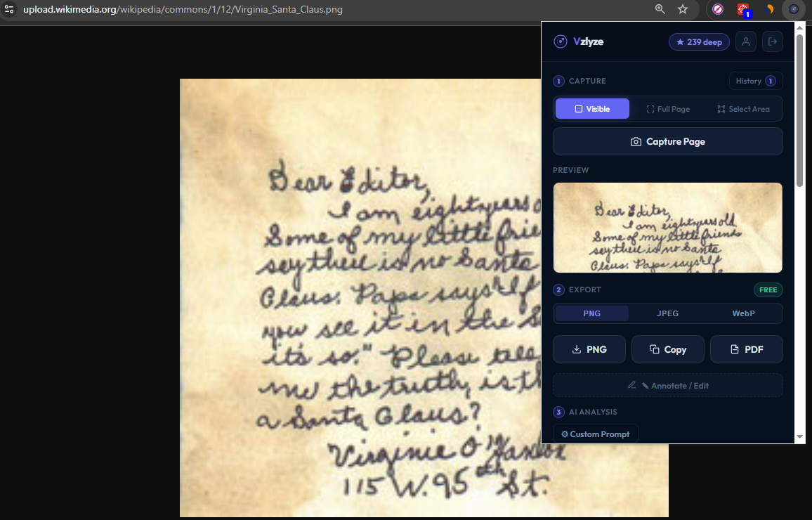Click the popup scrollbar up arrow
Viewport: 812px width, 520px height.
[x=799, y=28]
